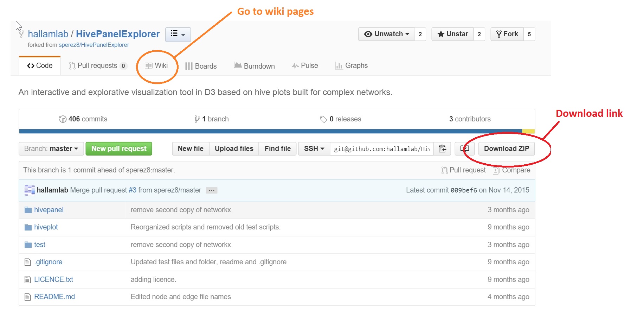644x322 pixels.
Task: Open the hiveplot folder
Action: [46, 227]
